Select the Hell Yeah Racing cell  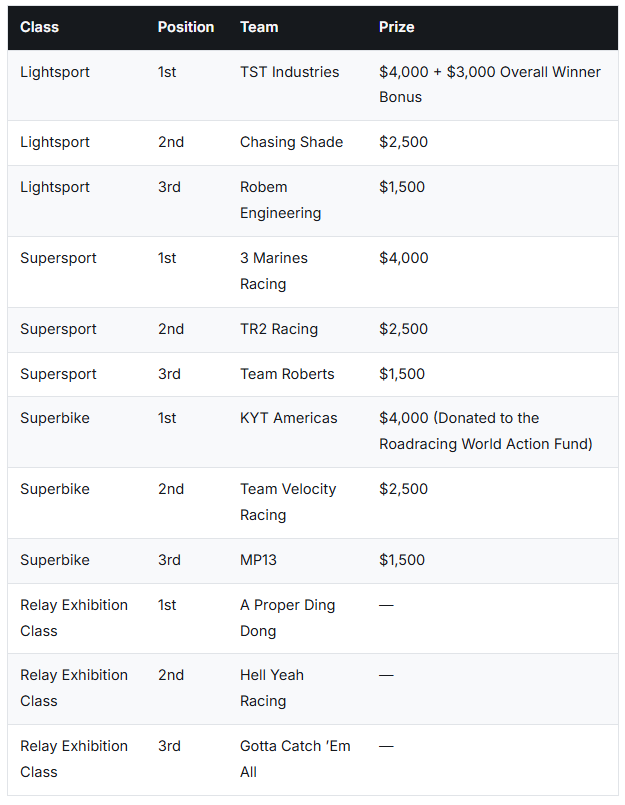click(x=272, y=688)
